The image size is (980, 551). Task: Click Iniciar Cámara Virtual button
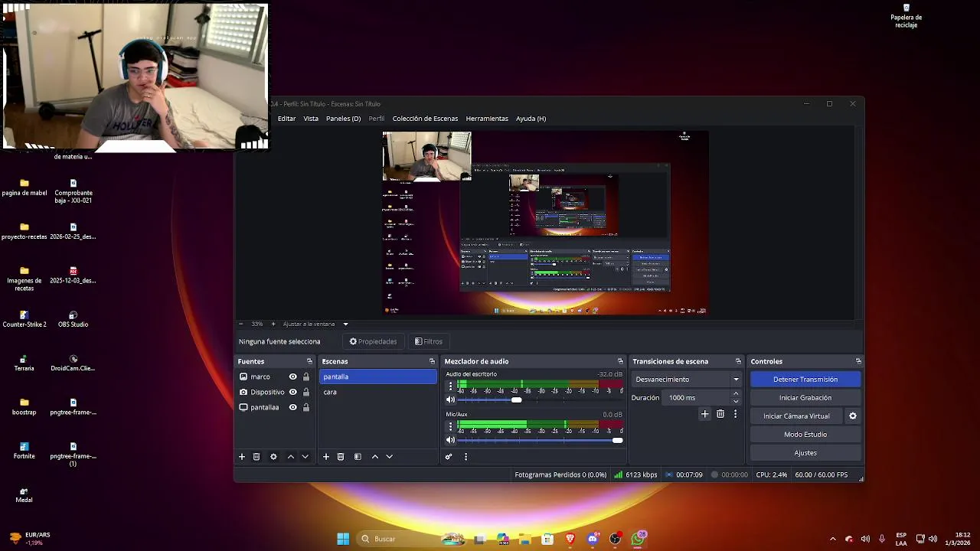tap(796, 416)
